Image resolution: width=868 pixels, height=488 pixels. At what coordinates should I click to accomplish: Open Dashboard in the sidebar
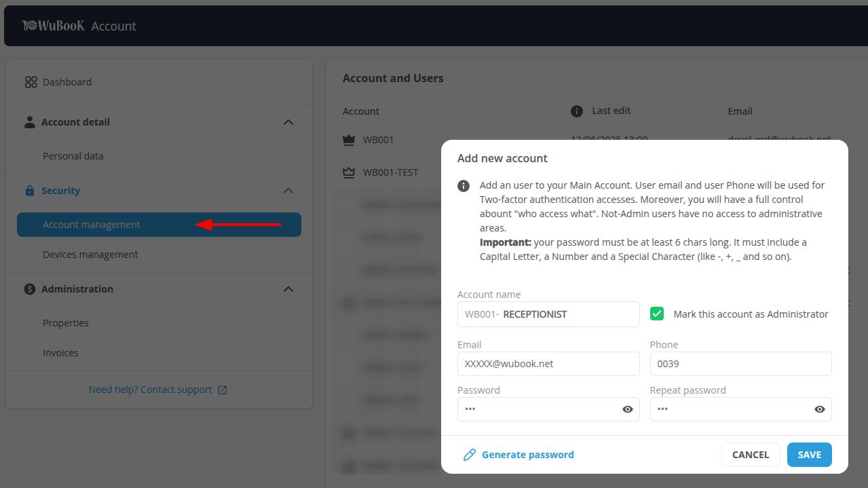(67, 82)
